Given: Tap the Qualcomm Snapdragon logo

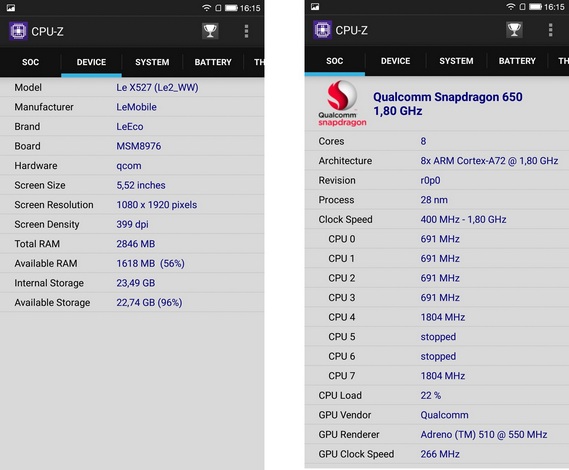Looking at the screenshot, I should [x=342, y=104].
